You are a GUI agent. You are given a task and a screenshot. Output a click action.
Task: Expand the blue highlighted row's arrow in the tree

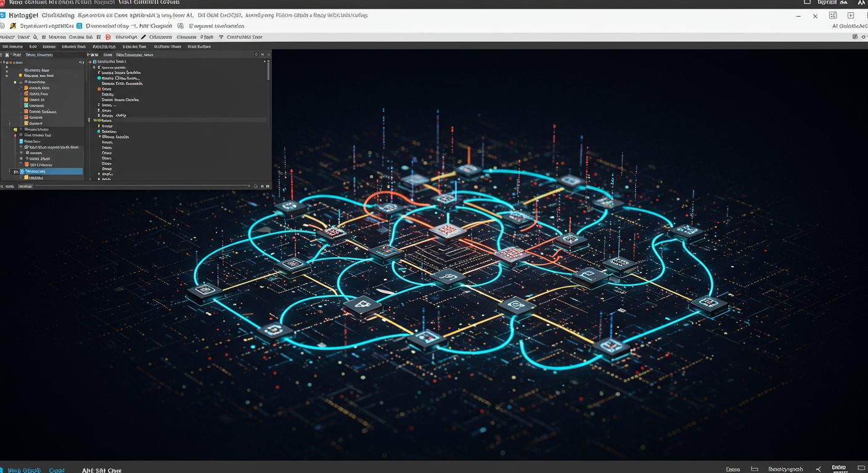[16, 172]
